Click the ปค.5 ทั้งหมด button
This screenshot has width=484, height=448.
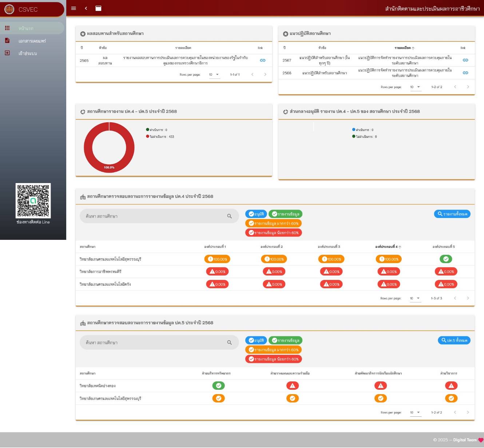click(454, 340)
